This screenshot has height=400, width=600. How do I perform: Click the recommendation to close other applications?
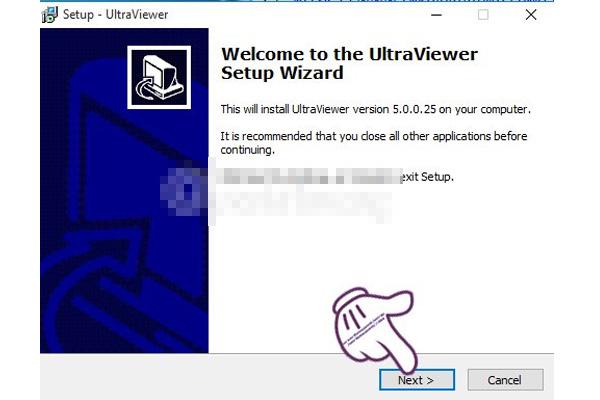(x=374, y=136)
